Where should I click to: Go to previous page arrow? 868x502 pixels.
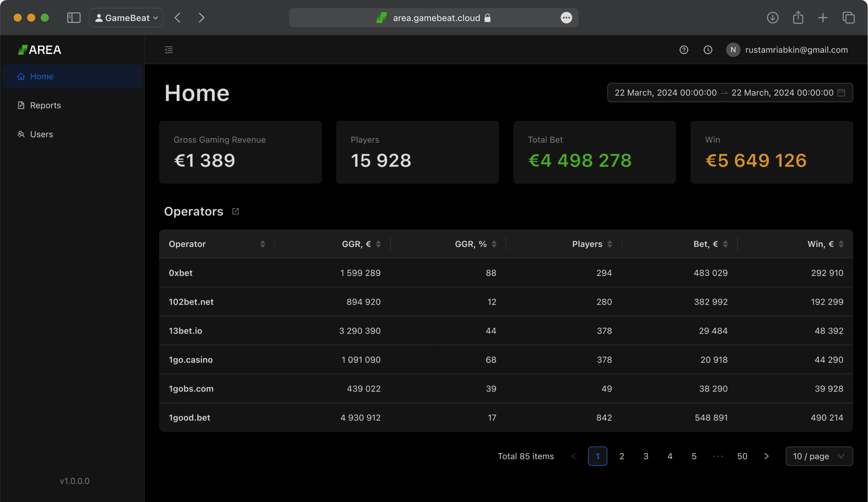pos(573,456)
